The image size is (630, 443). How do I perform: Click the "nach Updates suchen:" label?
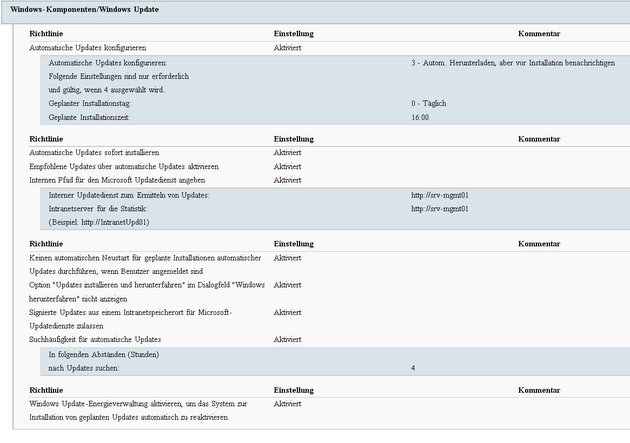[x=84, y=368]
